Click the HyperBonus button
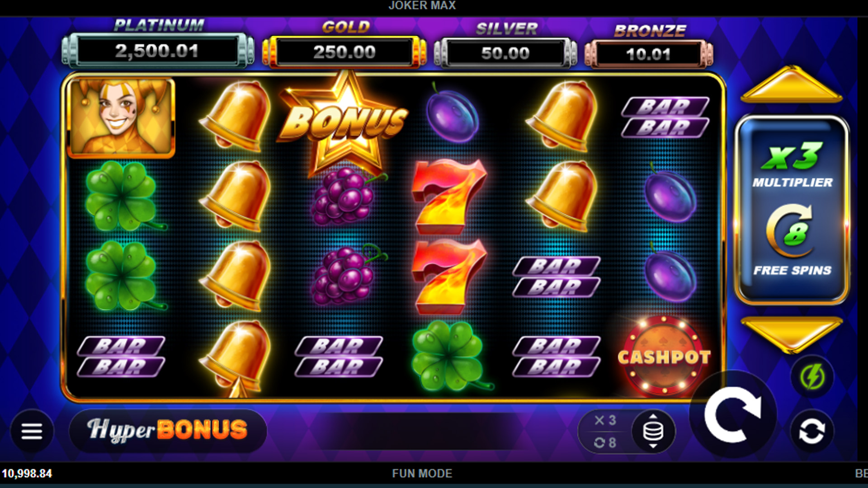 pyautogui.click(x=168, y=431)
